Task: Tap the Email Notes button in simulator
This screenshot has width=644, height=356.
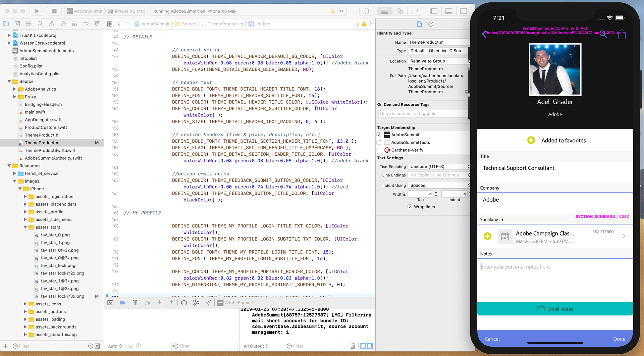Action: click(555, 309)
